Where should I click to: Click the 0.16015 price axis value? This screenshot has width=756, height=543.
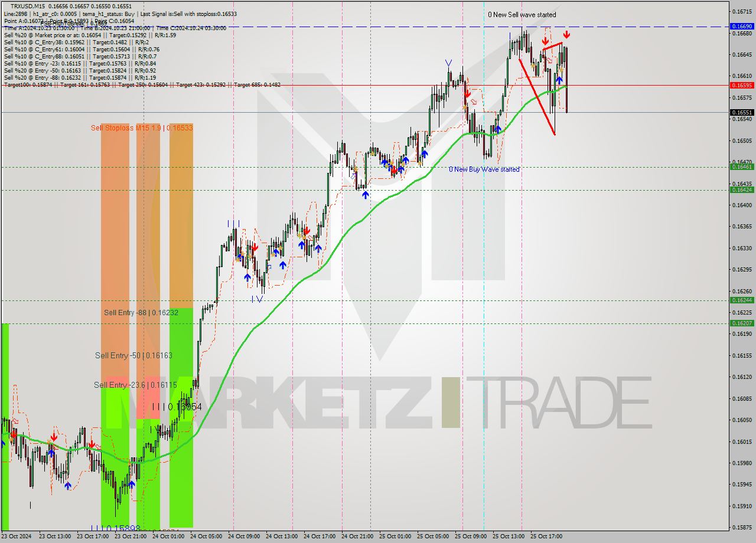tap(742, 441)
